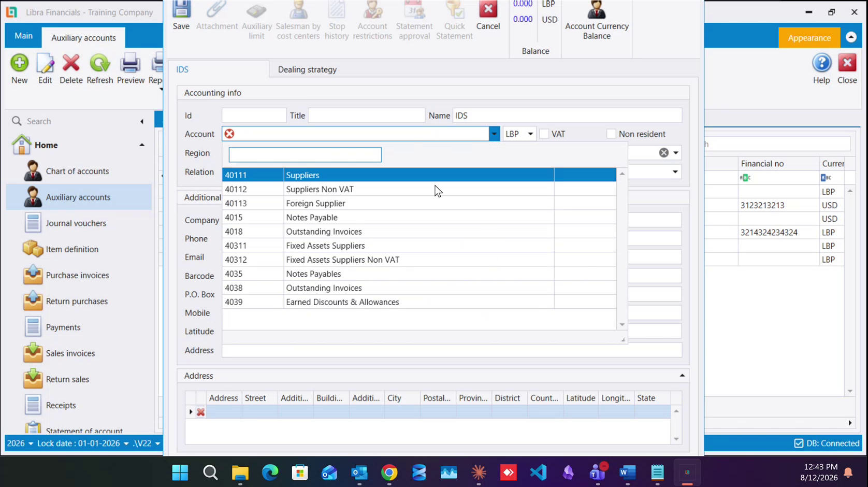Click the Id input field
This screenshot has height=487, width=868.
click(x=254, y=116)
